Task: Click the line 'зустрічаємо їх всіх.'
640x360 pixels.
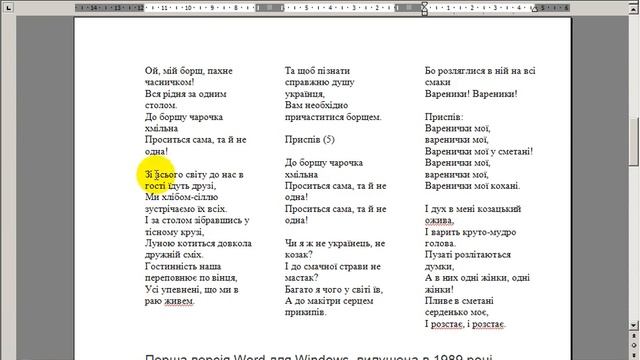Action: [186, 209]
